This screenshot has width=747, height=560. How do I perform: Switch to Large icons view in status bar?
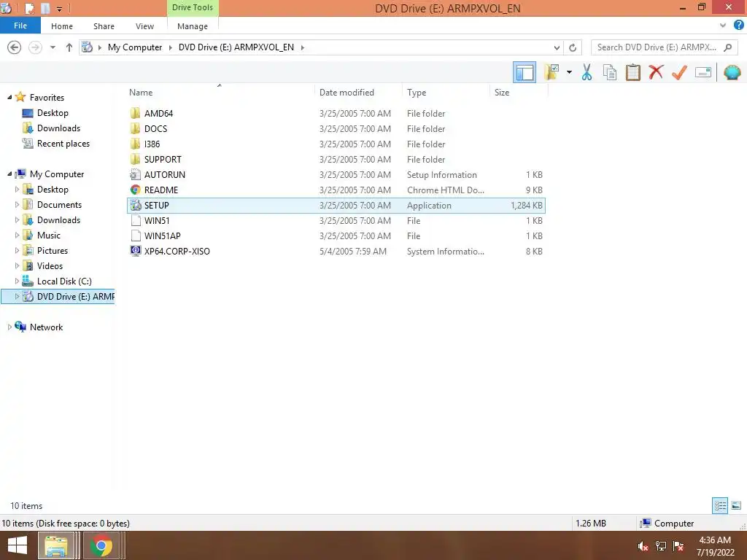[x=736, y=505]
